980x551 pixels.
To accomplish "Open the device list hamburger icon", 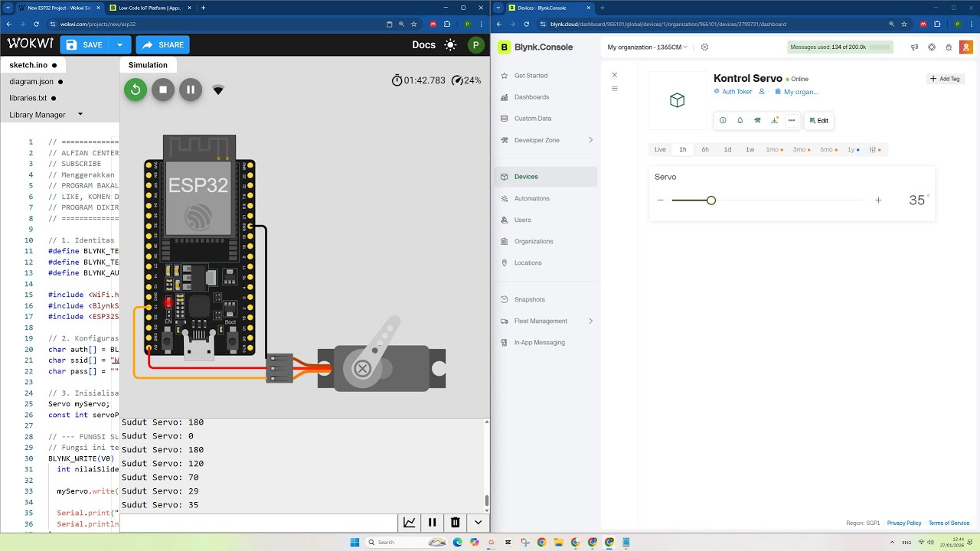I will 614,89.
